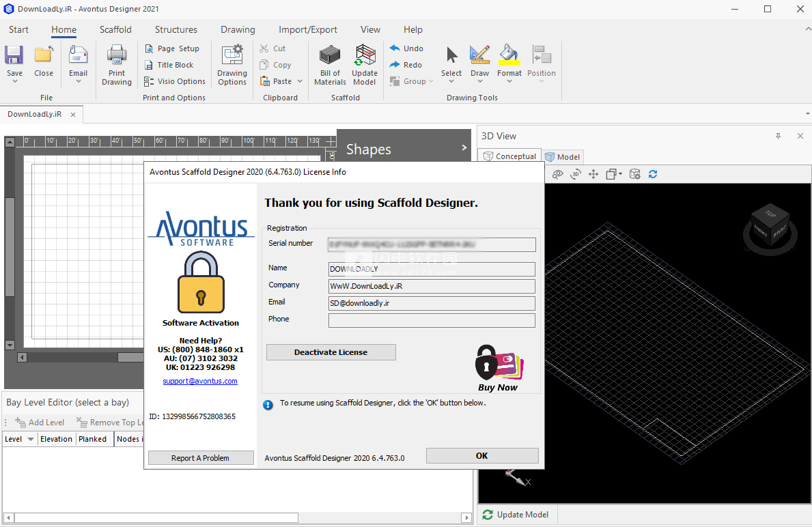This screenshot has width=812, height=527.
Task: Click the Company input field
Action: tap(432, 286)
